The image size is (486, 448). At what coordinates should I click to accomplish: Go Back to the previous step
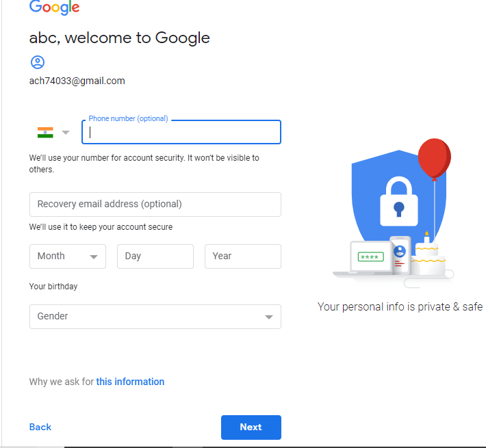40,427
